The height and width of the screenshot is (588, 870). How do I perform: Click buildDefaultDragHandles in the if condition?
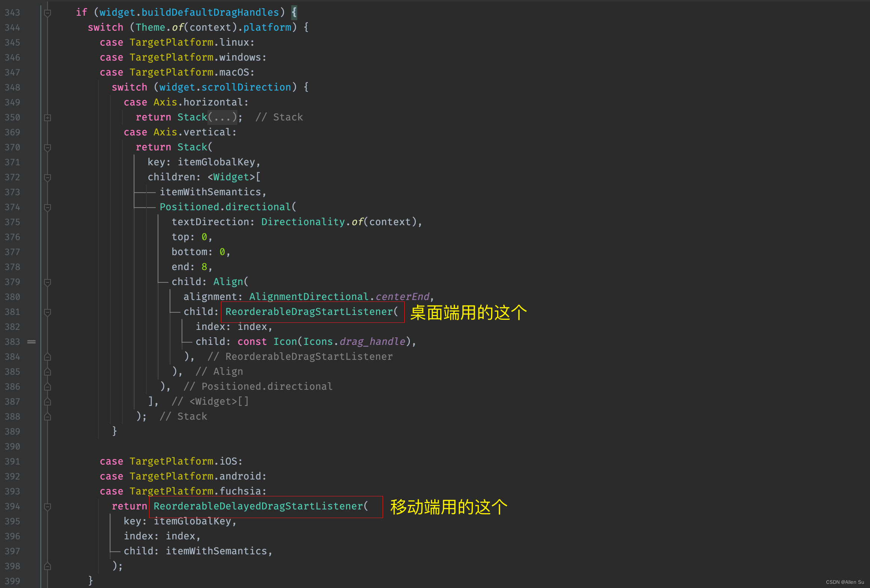pos(210,13)
